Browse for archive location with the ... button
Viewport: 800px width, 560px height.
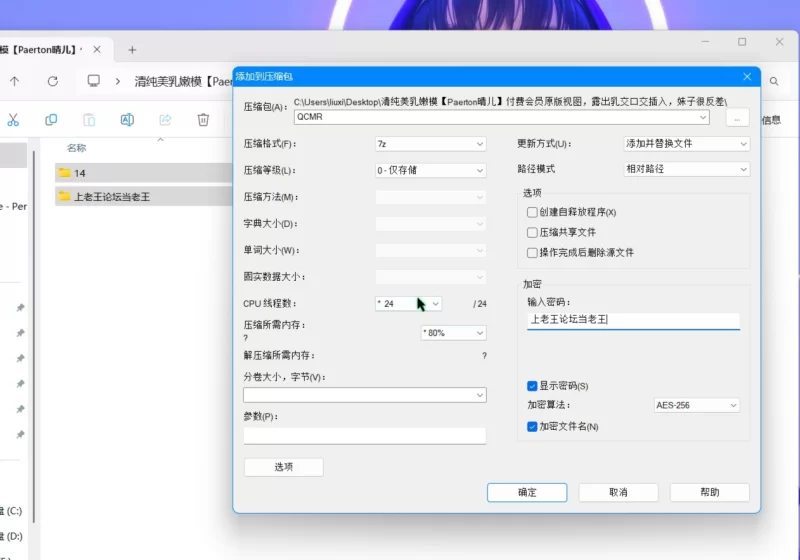(x=737, y=118)
